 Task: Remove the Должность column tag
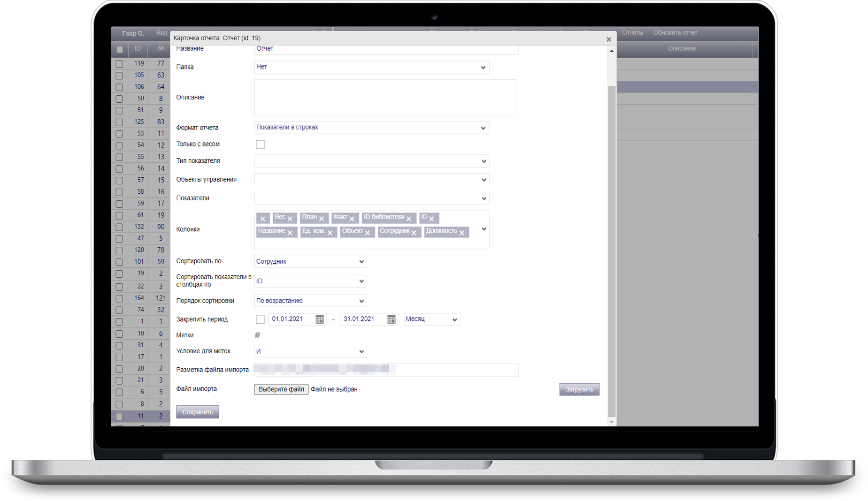[462, 233]
